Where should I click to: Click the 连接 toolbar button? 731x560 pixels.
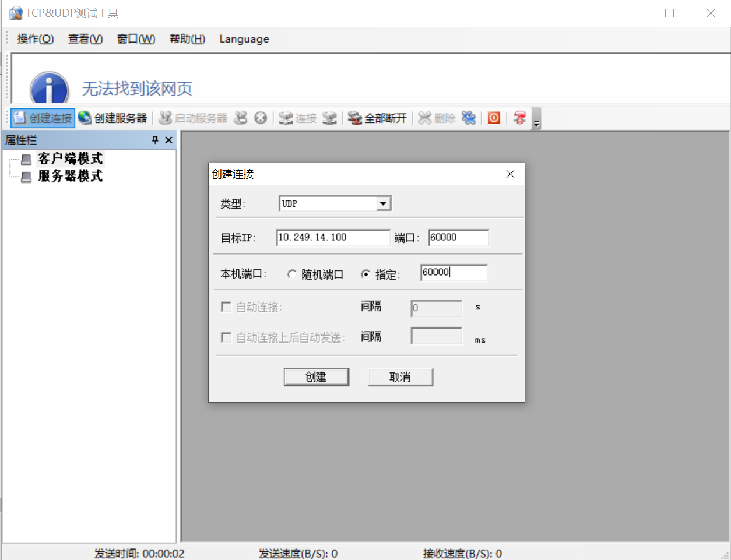tap(297, 118)
